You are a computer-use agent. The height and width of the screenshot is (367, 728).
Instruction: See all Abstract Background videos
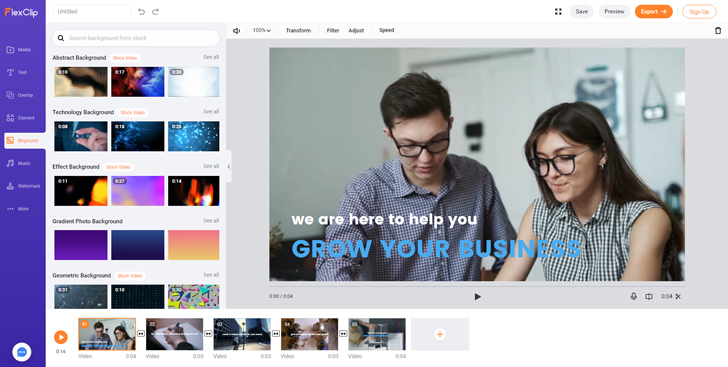coord(211,57)
